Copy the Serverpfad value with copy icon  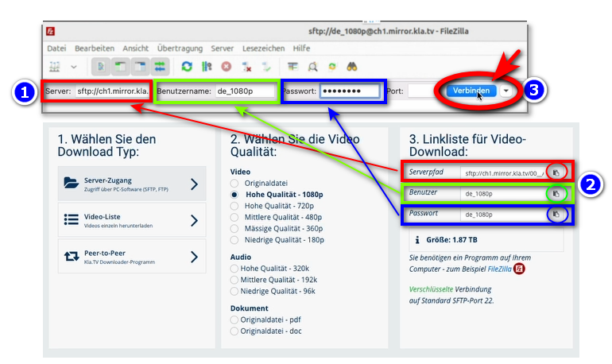coord(556,172)
